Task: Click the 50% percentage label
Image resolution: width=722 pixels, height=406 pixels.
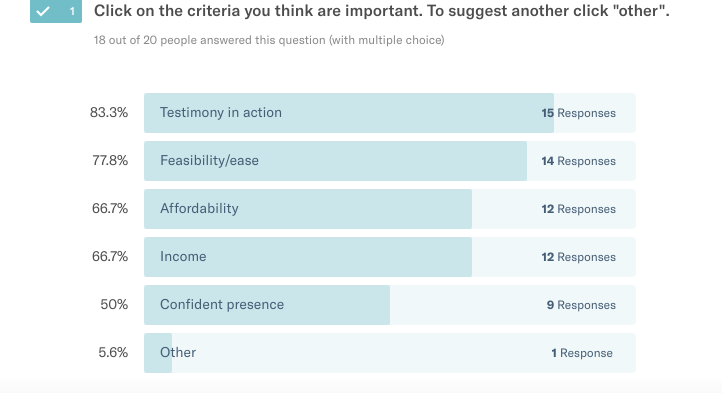Action: click(x=113, y=305)
